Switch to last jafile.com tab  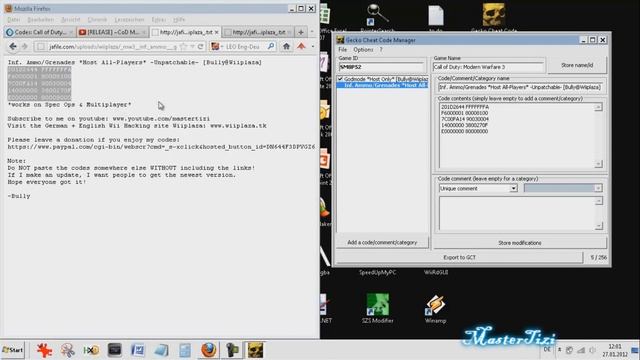click(258, 32)
